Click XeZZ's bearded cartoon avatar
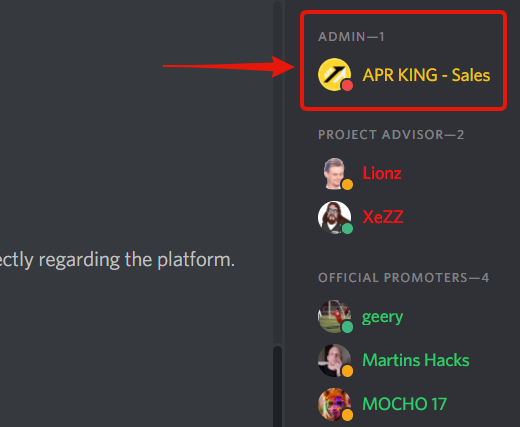The image size is (520, 427). coord(334,217)
